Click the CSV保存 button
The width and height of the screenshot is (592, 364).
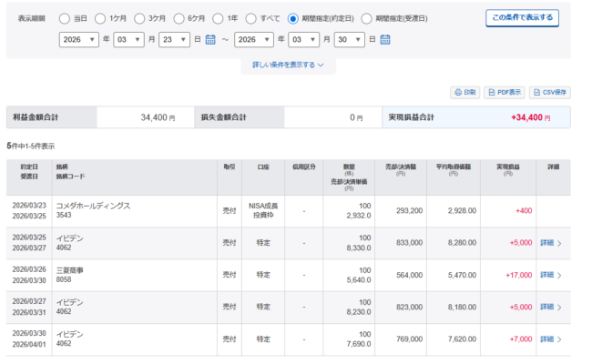549,92
